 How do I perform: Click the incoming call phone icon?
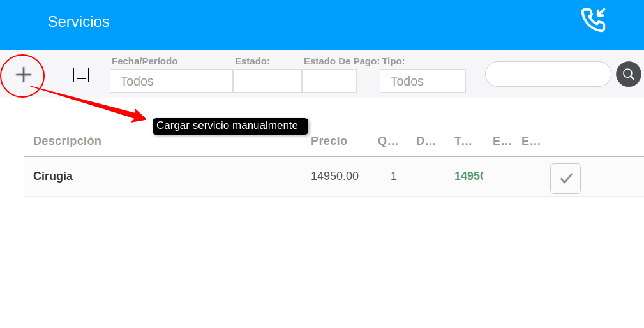coord(593,20)
